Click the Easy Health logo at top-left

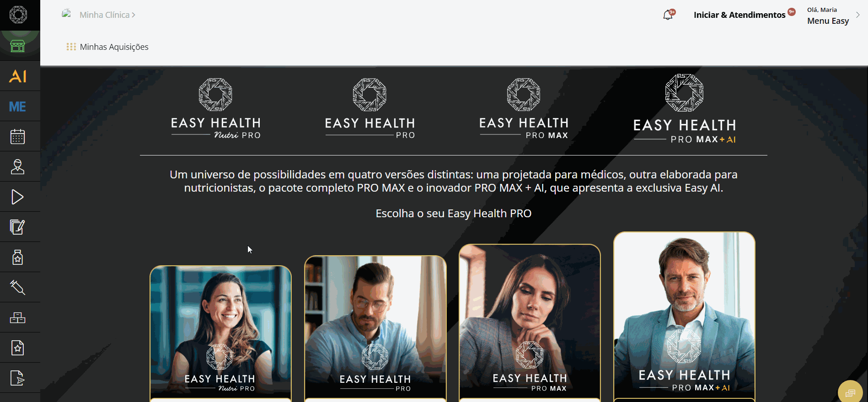[18, 15]
